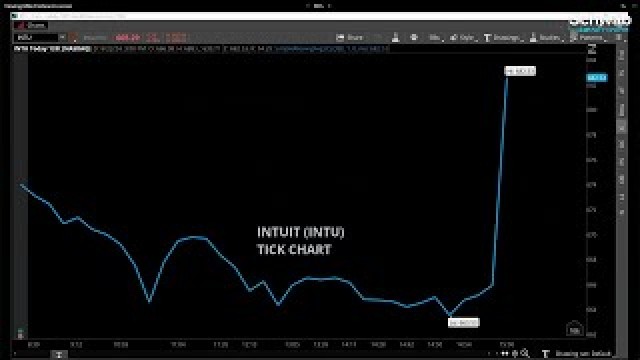Click the scroll-bar handle on bottom left
Image resolution: width=640 pixels, height=360 pixels.
59,354
